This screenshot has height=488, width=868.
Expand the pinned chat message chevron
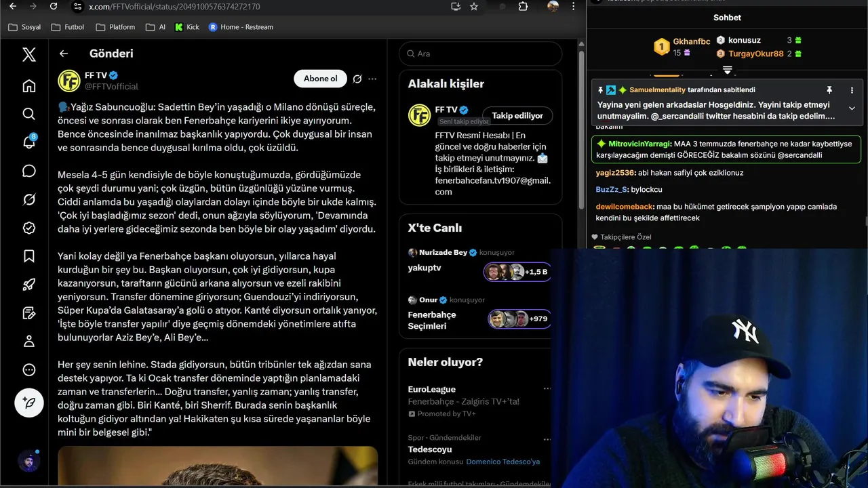(852, 108)
